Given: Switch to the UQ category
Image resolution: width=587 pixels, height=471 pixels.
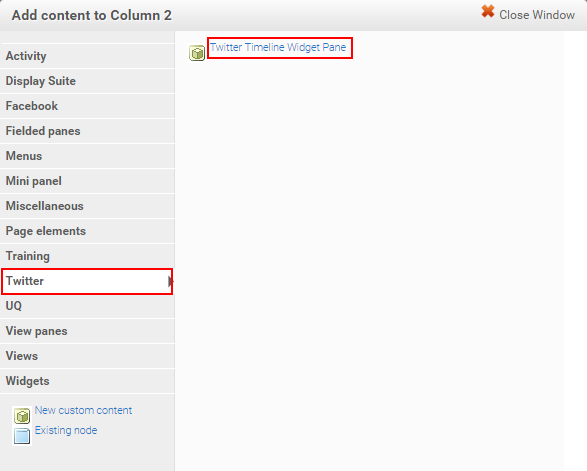Looking at the screenshot, I should point(87,306).
